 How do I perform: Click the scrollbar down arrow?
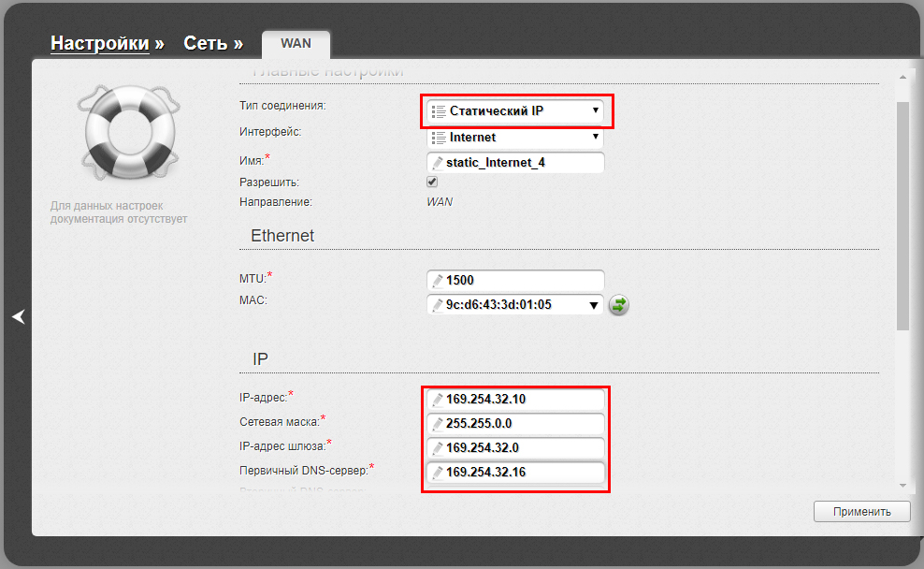[x=902, y=486]
